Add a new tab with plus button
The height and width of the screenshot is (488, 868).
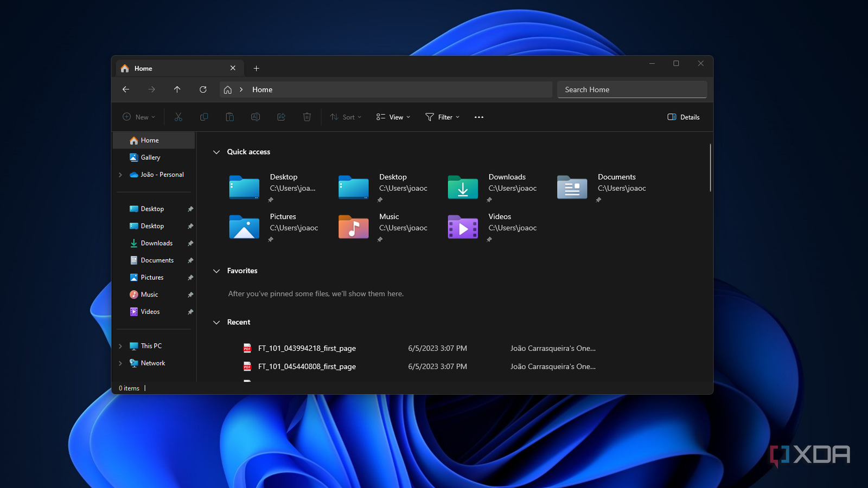tap(256, 68)
